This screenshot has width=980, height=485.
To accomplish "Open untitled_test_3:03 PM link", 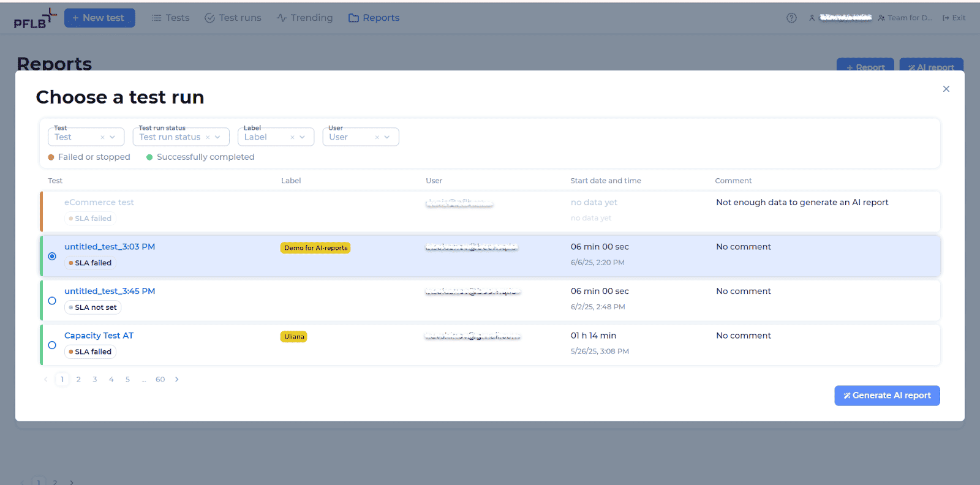I will pos(110,247).
